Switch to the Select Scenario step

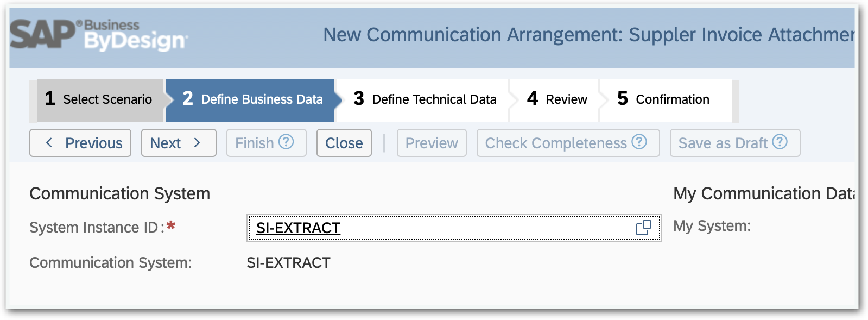point(98,99)
